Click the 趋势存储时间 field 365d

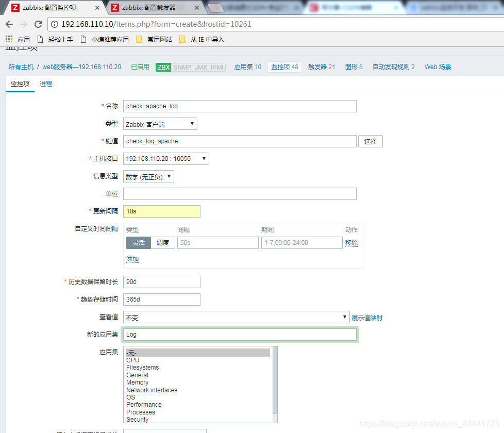pos(162,299)
